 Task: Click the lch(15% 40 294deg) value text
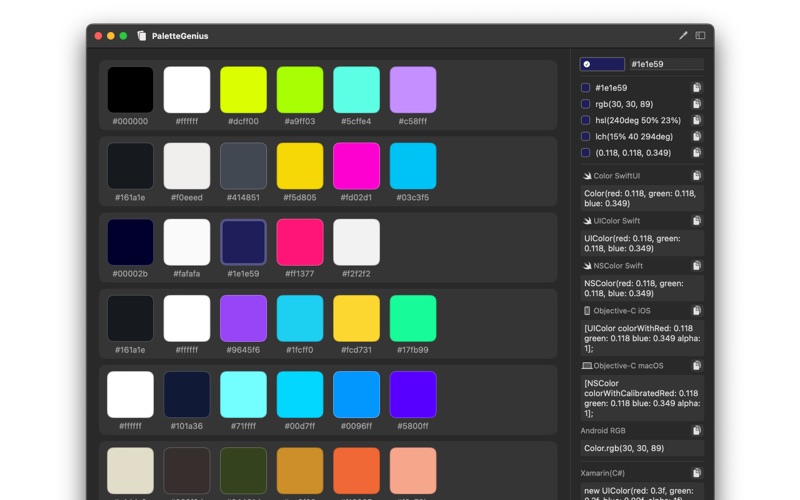[x=634, y=137]
